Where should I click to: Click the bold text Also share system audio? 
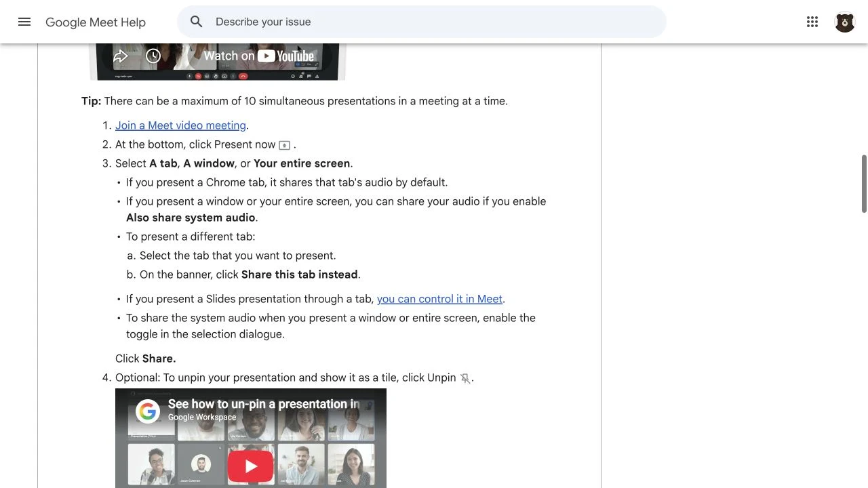click(191, 218)
